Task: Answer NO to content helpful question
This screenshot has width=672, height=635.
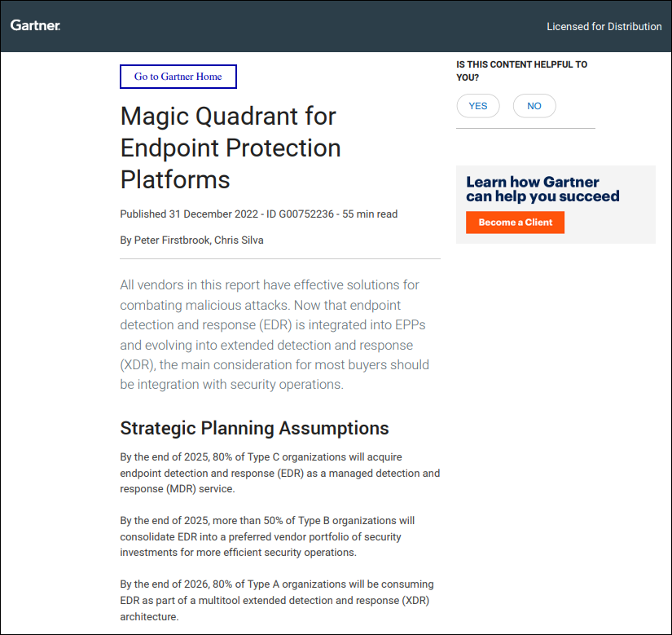Action: pyautogui.click(x=534, y=106)
